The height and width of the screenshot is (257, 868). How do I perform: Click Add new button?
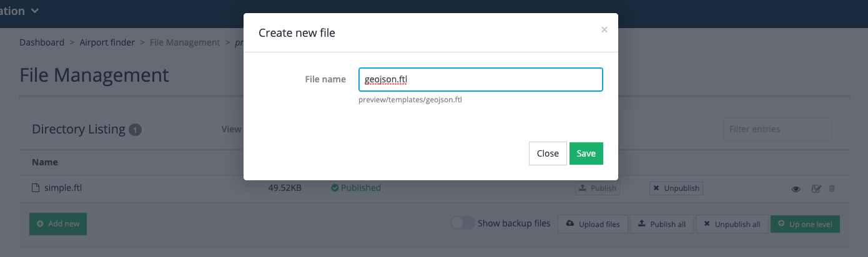click(58, 224)
